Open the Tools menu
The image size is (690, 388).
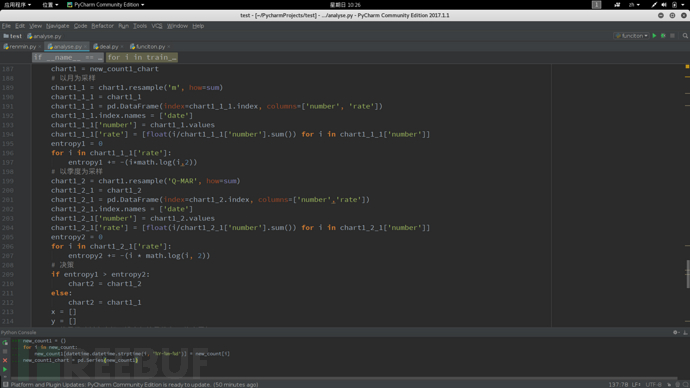(140, 26)
